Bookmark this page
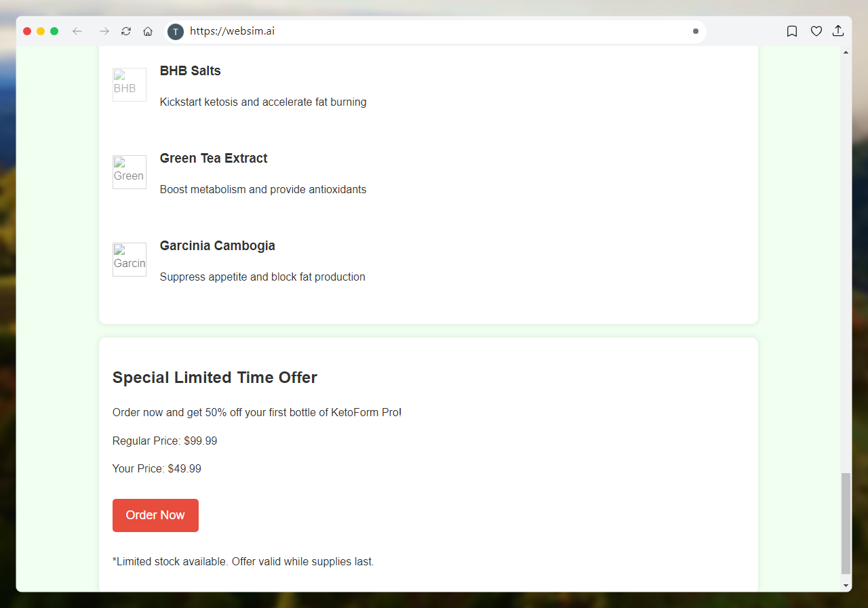Viewport: 868px width, 608px height. tap(792, 31)
